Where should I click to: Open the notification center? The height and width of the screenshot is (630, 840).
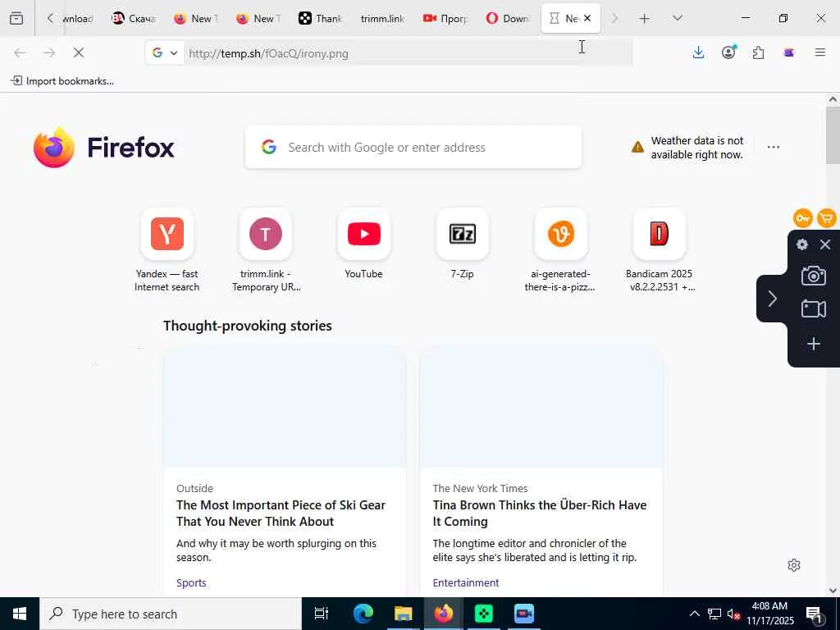pyautogui.click(x=815, y=614)
